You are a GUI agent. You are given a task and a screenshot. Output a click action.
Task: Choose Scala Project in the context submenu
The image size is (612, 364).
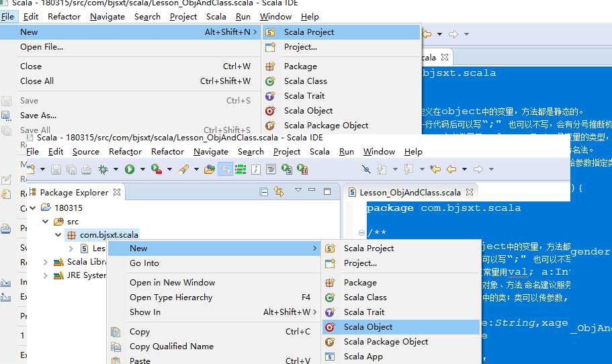click(x=401, y=248)
